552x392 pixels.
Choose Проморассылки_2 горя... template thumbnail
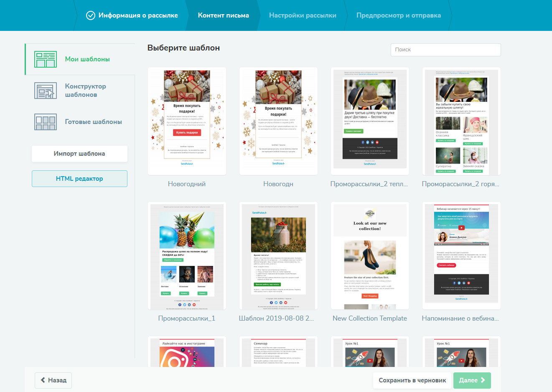(461, 121)
